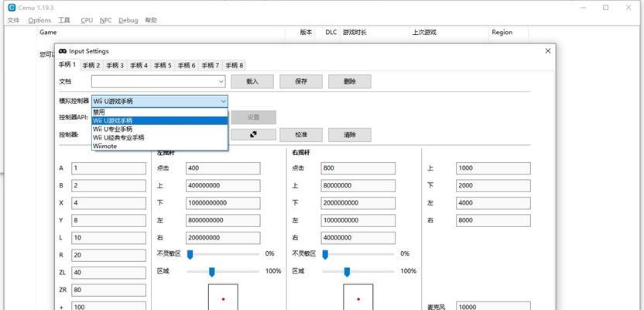Click the D-pad 右 field 8000
The width and height of the screenshot is (644, 310).
pyautogui.click(x=493, y=220)
